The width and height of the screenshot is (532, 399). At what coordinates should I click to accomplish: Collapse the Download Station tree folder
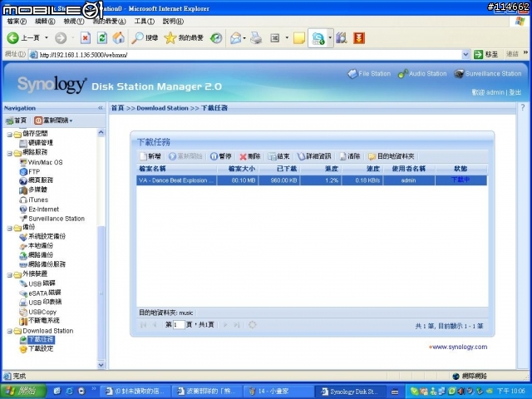pos(10,331)
